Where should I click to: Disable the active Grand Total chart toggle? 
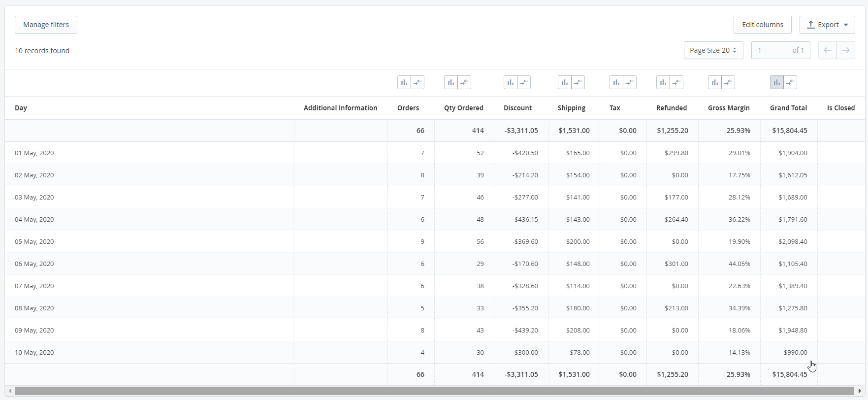tap(777, 83)
